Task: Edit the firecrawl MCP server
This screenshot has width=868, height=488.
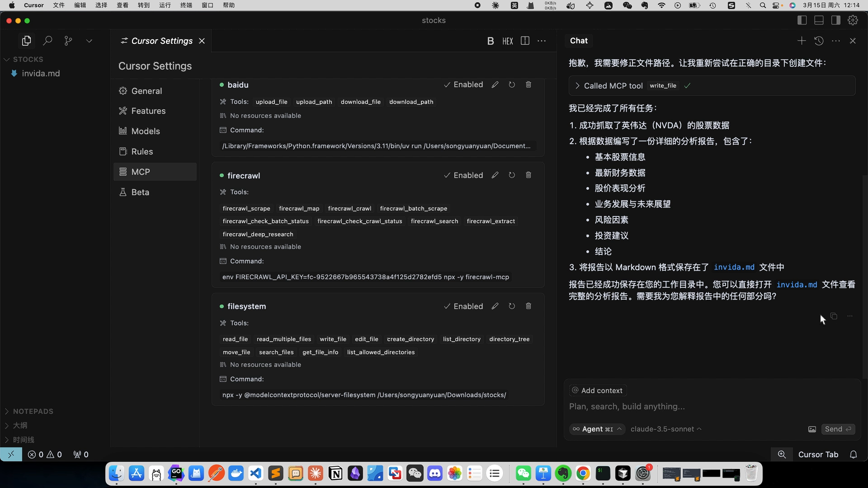Action: pos(495,175)
